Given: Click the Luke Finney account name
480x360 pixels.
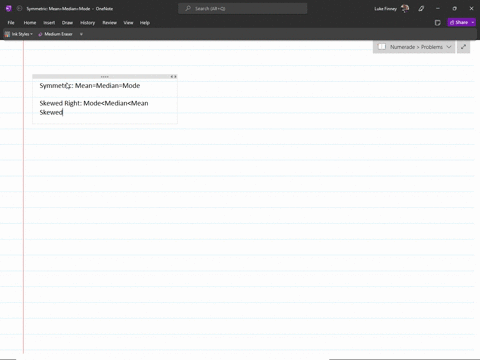Looking at the screenshot, I should 385,9.
